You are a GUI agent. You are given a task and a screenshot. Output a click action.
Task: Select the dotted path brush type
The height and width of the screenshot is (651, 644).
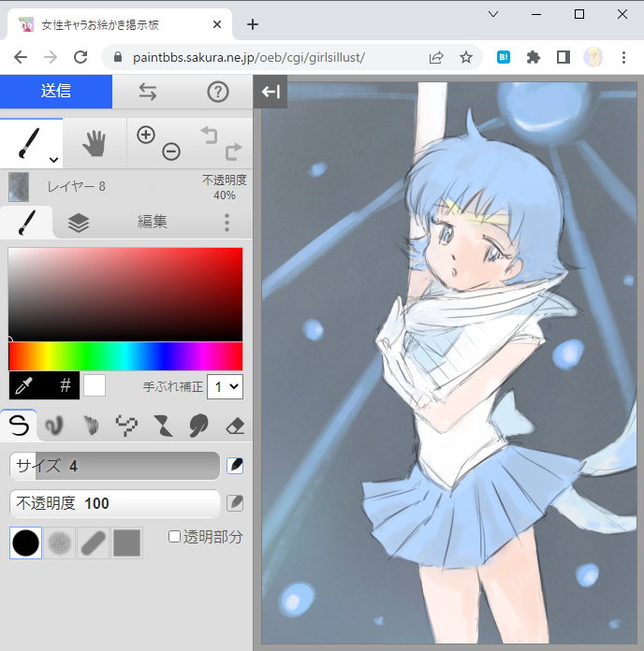[x=126, y=426]
